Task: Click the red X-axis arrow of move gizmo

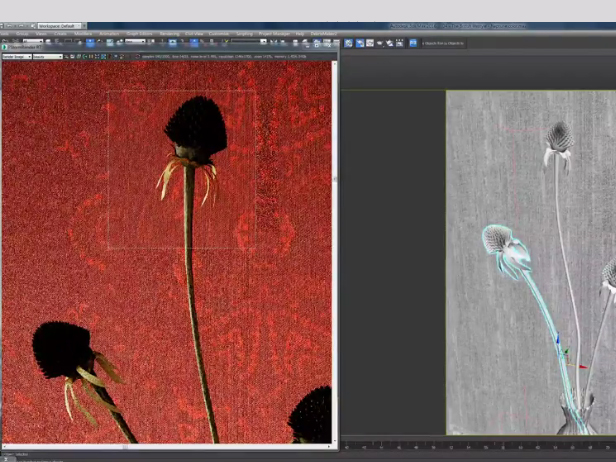Action: (x=584, y=366)
